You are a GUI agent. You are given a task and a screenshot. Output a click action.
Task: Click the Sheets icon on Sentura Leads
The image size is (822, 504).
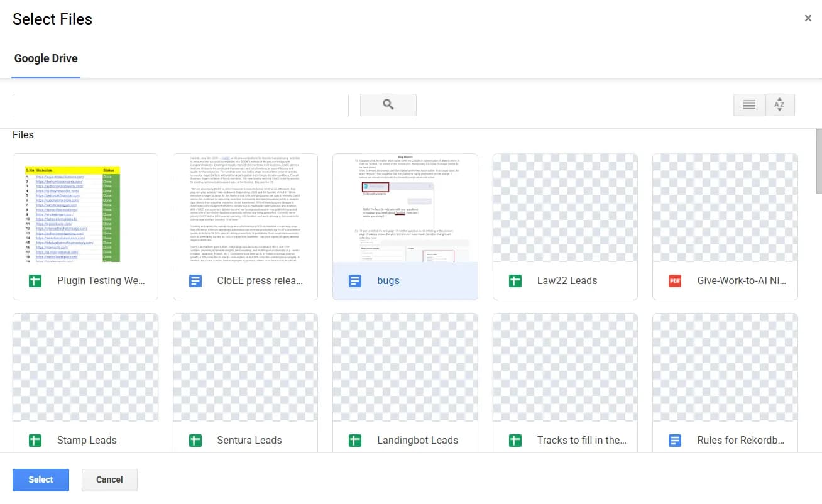195,441
